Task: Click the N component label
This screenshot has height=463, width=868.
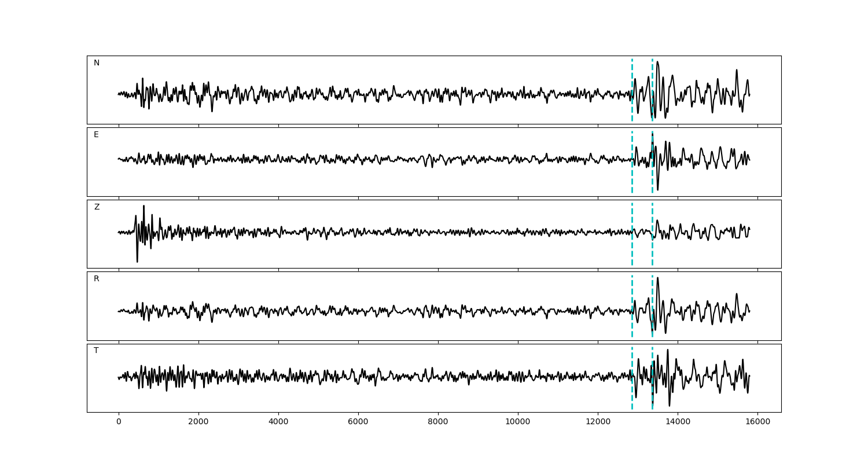Action: [x=97, y=63]
